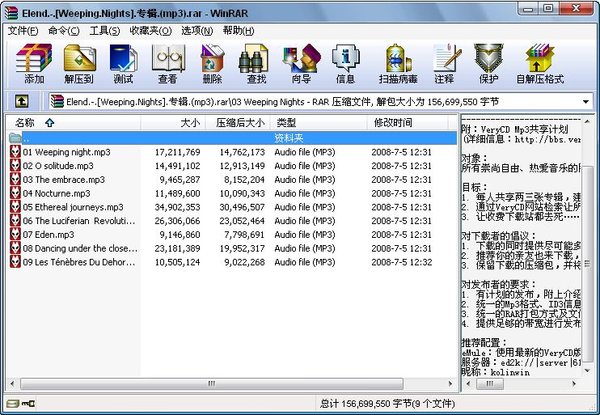The image size is (600, 415).
Task: Open the 工具(S) menu
Action: [x=104, y=31]
